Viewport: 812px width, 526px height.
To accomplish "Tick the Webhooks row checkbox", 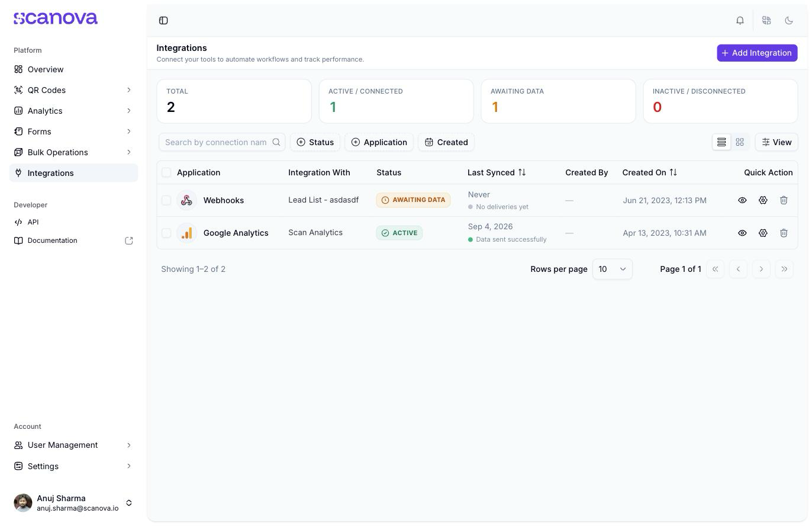I will click(166, 200).
